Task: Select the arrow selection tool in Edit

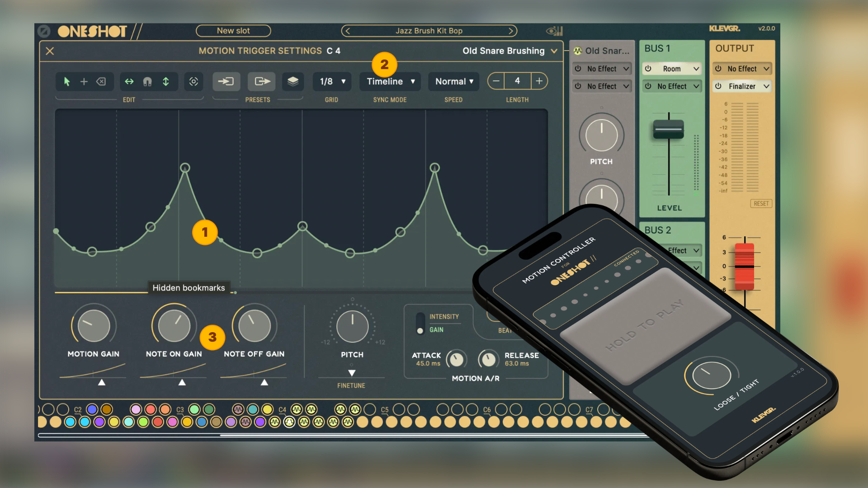Action: [66, 82]
